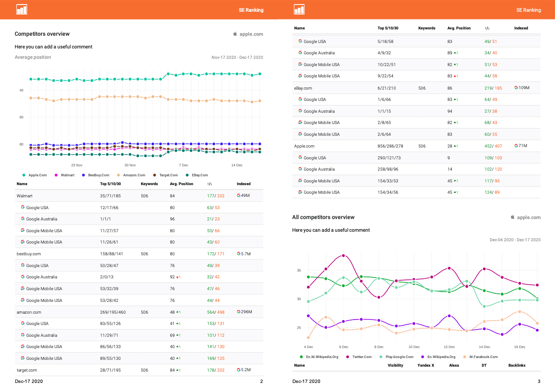This screenshot has width=555, height=392.
Task: Click the Backlinks column header
Action: coord(517,365)
